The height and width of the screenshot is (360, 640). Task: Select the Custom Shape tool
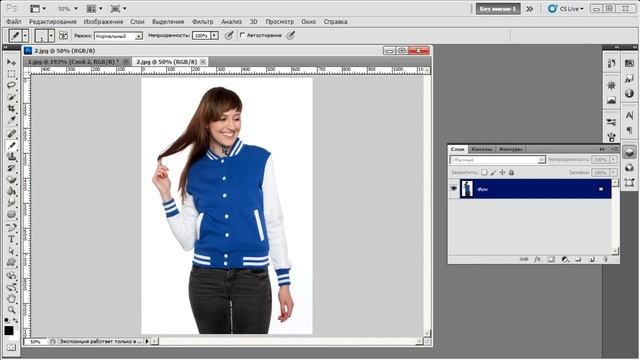pos(11,262)
